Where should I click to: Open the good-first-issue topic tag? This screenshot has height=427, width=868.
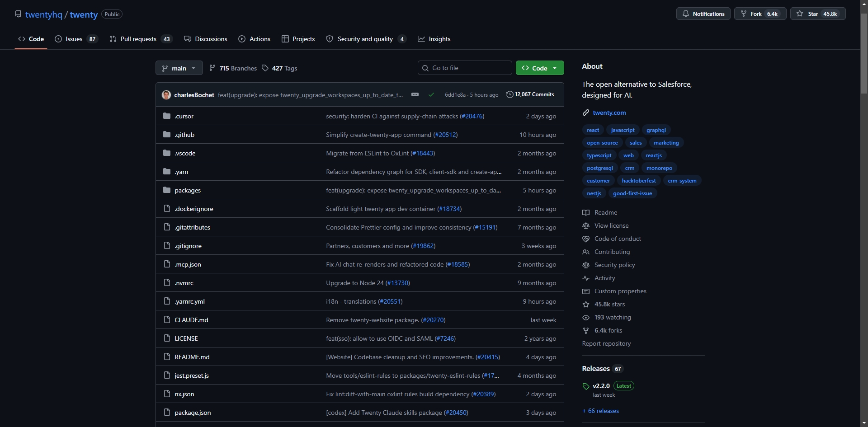point(633,193)
